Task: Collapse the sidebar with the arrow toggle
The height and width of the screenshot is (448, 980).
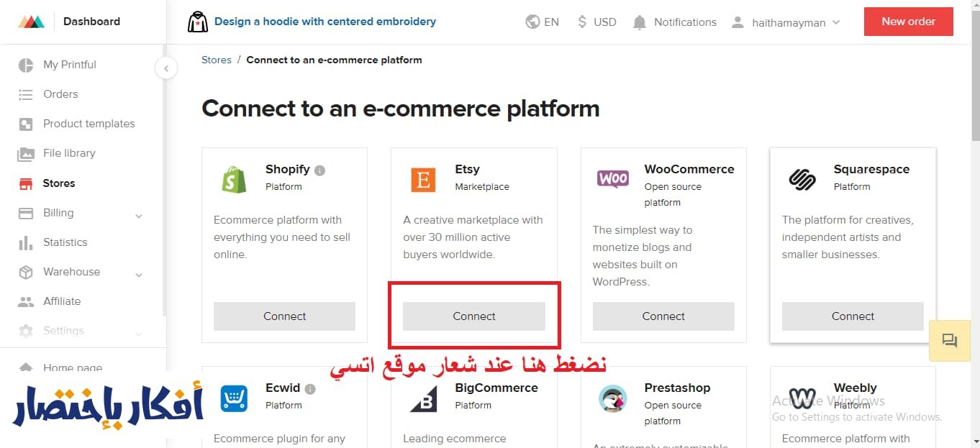Action: click(166, 68)
